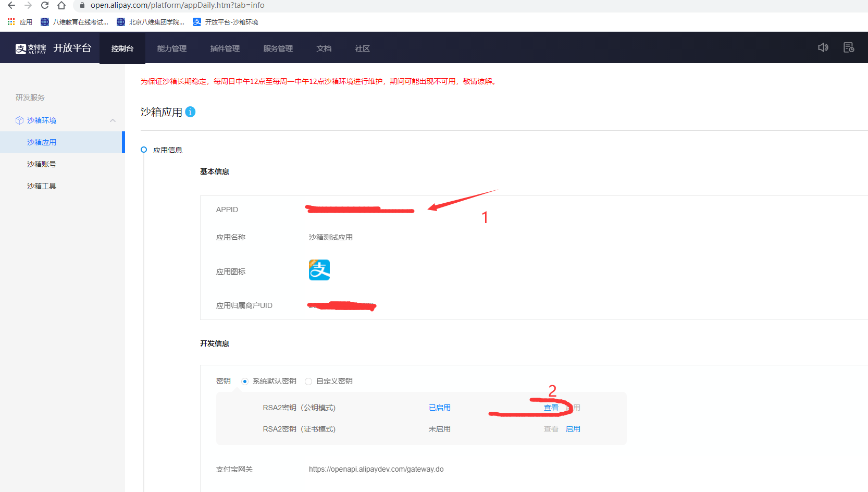Click the 已启用 status text
The height and width of the screenshot is (492, 868).
(440, 408)
